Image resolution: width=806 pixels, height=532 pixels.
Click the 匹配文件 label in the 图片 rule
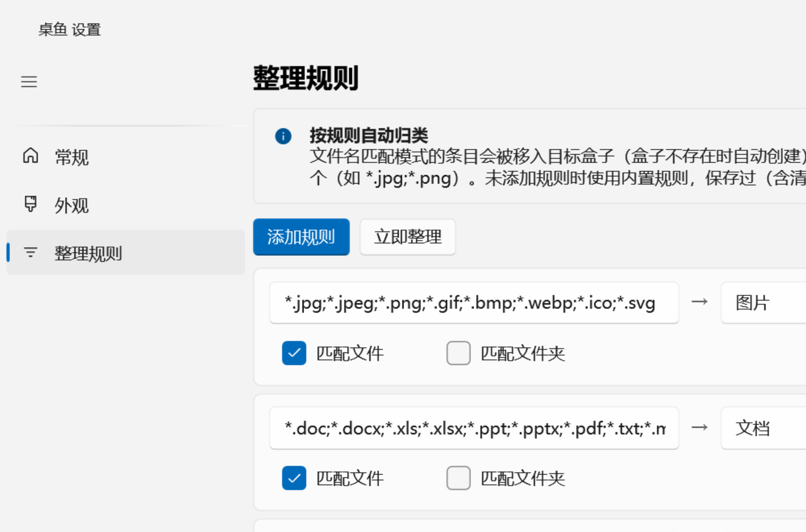pyautogui.click(x=350, y=354)
